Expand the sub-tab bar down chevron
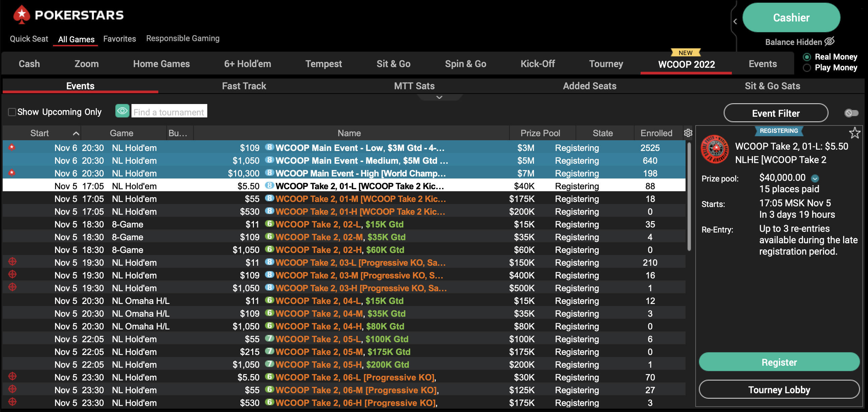868x412 pixels. 439,97
